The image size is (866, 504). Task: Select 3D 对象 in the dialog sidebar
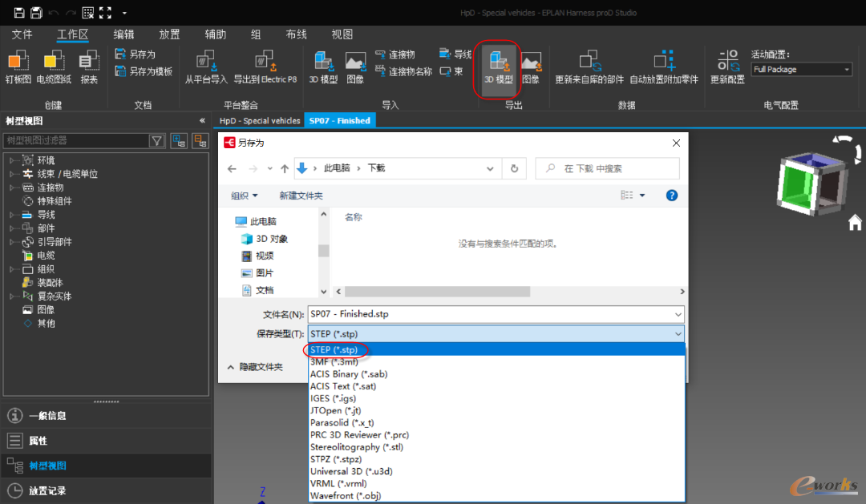point(265,239)
